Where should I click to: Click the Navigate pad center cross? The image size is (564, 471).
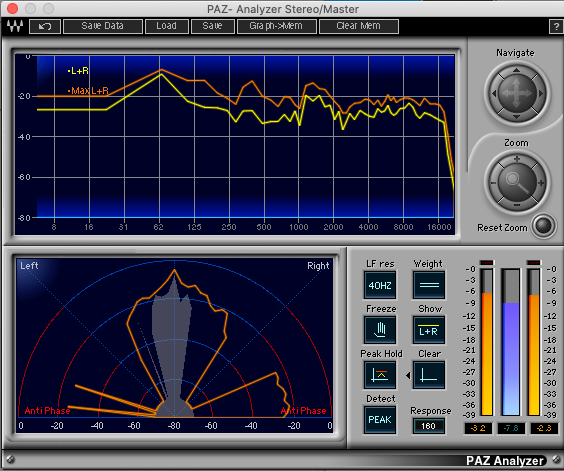[x=517, y=93]
